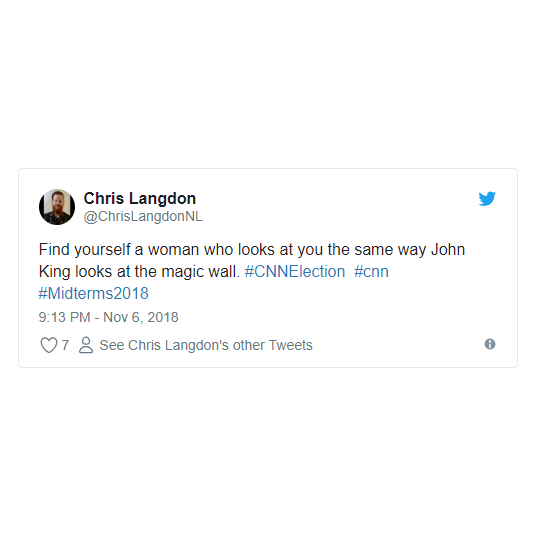Click the person silhouette icon

coord(86,345)
